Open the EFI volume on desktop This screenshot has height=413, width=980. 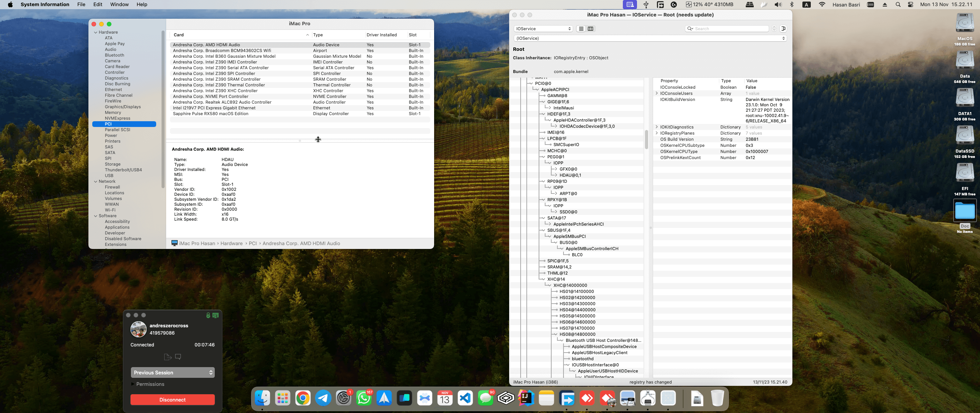965,173
